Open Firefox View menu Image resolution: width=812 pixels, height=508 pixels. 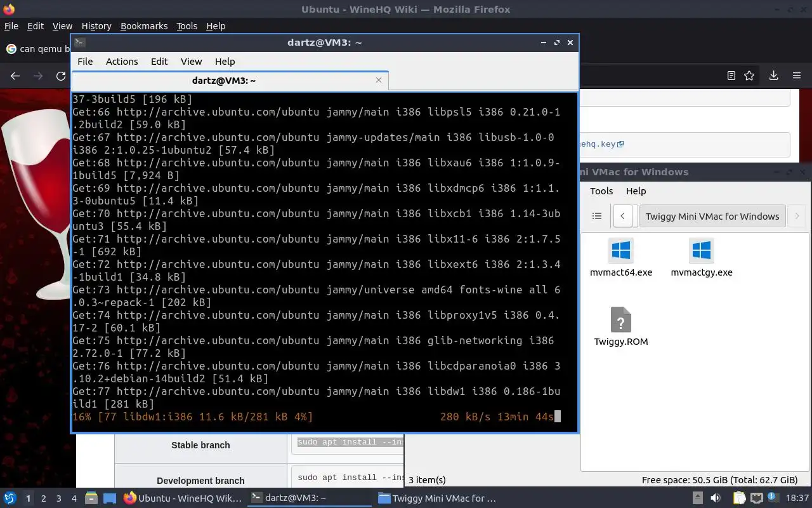pyautogui.click(x=62, y=26)
